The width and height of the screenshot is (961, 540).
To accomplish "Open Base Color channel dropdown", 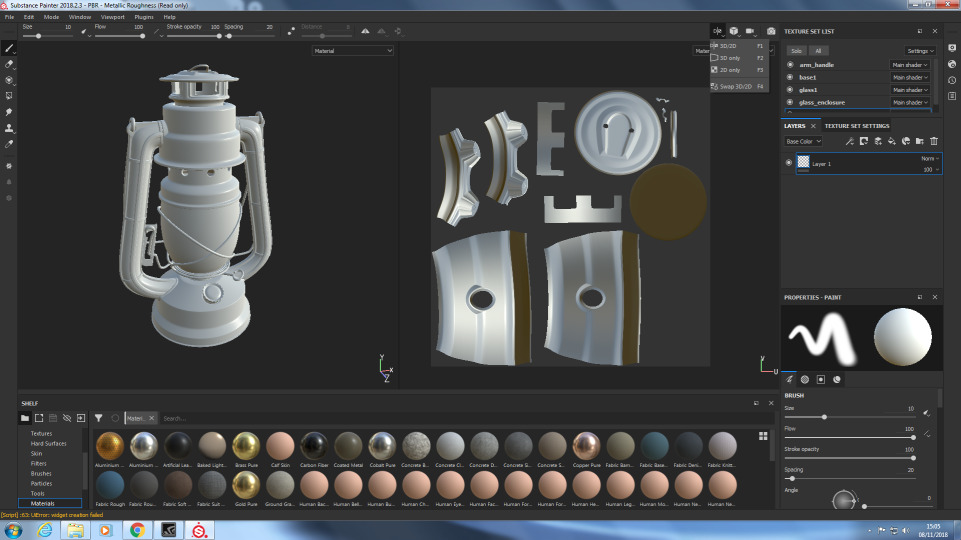I will [x=803, y=141].
